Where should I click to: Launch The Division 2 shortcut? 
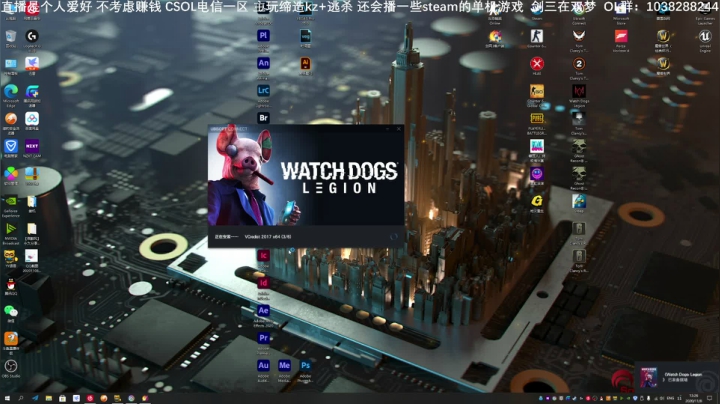click(x=579, y=64)
